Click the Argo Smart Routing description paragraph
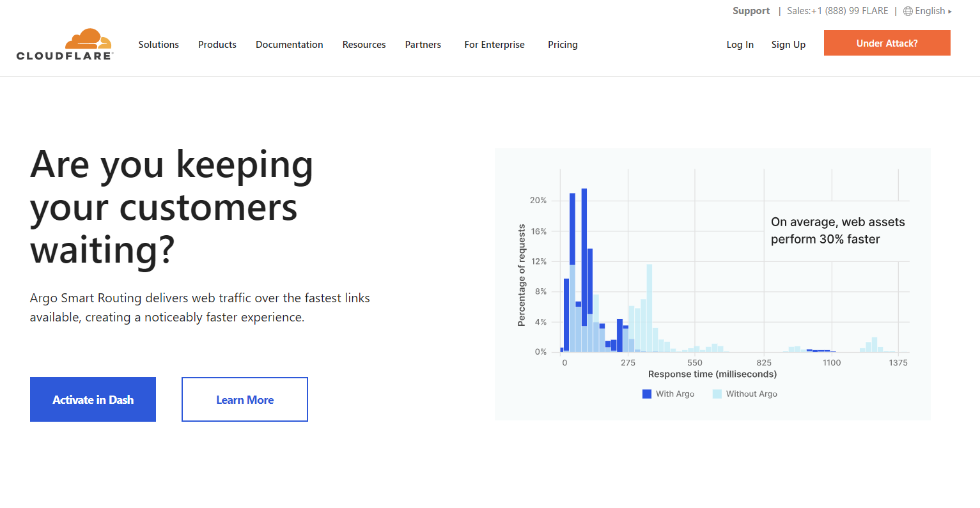The height and width of the screenshot is (508, 980). (200, 307)
